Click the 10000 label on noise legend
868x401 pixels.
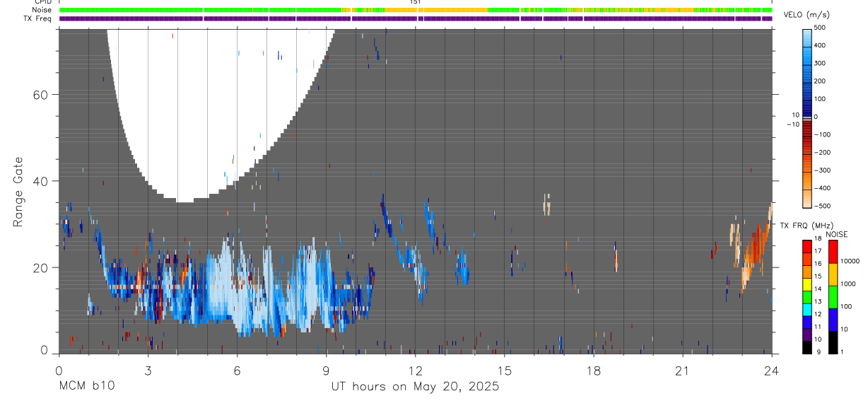pyautogui.click(x=853, y=261)
